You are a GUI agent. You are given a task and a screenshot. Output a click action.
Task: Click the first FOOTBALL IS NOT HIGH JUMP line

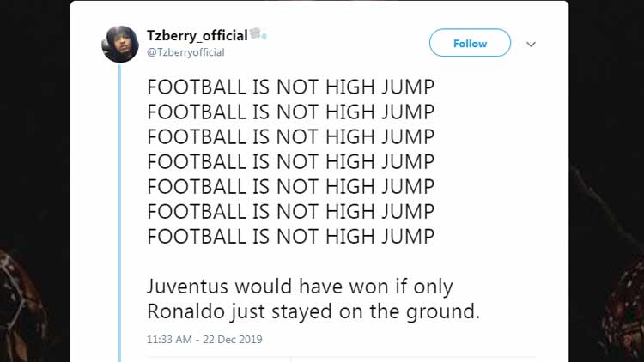[x=290, y=87]
